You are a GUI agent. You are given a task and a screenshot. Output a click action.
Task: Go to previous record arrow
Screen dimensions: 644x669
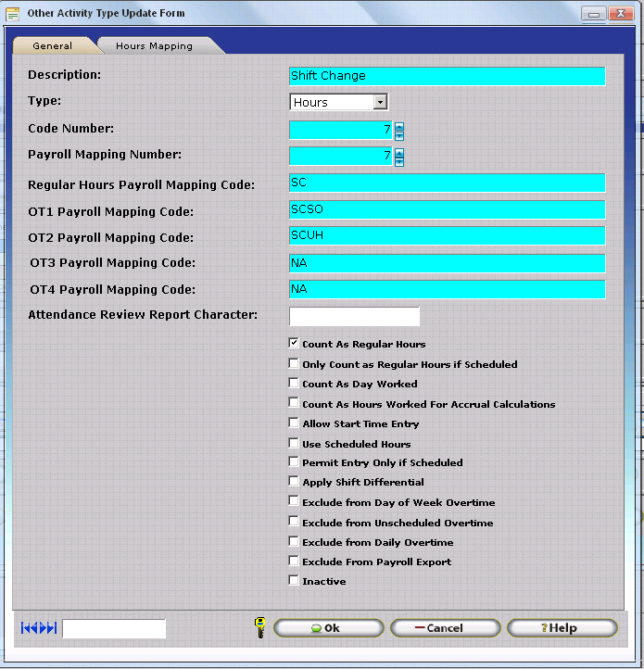click(x=33, y=628)
